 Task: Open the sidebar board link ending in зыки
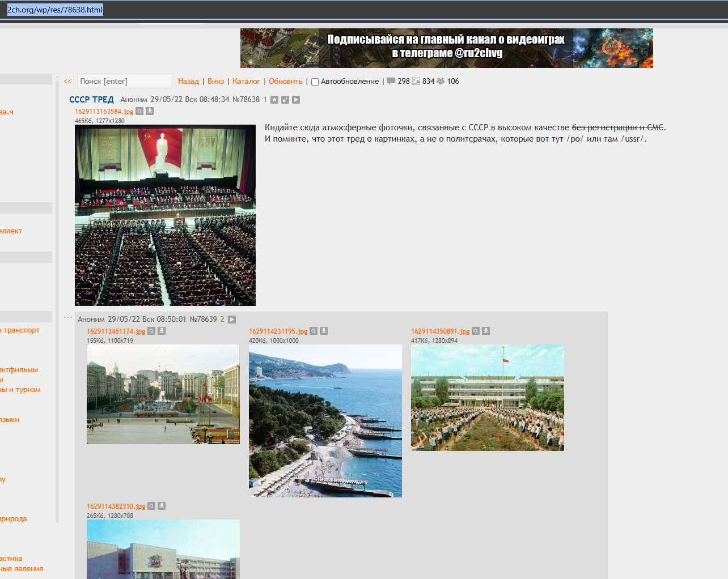pyautogui.click(x=10, y=420)
